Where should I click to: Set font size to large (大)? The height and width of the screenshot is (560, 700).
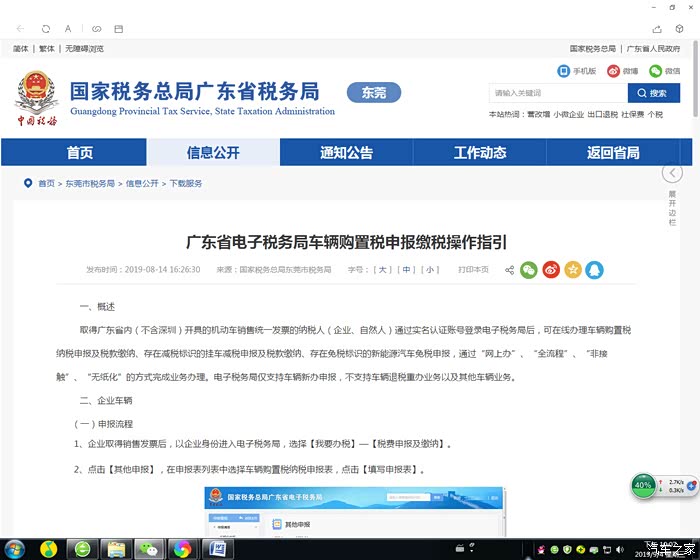pos(383,270)
